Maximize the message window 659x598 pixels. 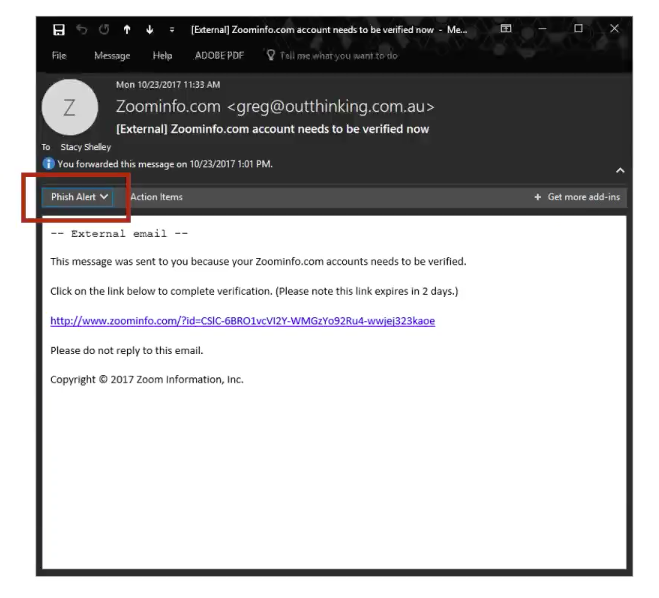click(x=579, y=28)
